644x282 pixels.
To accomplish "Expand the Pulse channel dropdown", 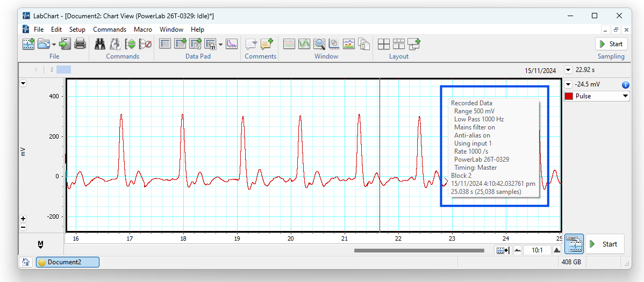I will pyautogui.click(x=625, y=96).
